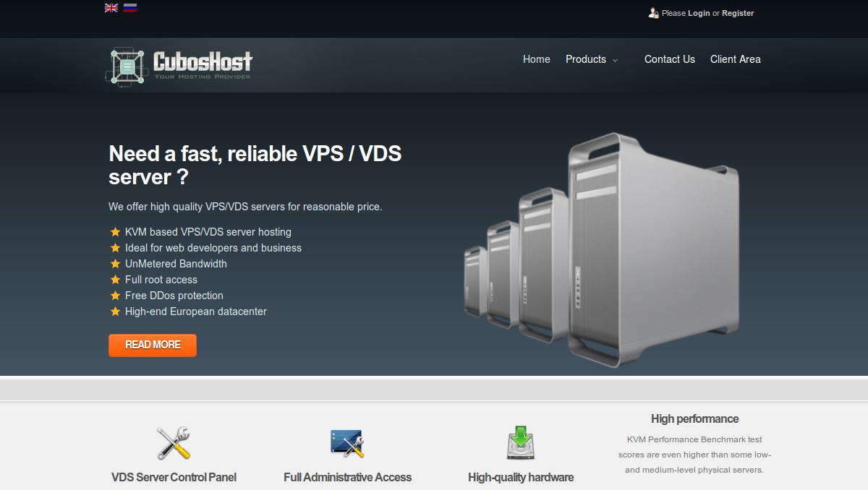Click the Full Administrative Access tools icon
Screen dimensions: 868x490
347,443
